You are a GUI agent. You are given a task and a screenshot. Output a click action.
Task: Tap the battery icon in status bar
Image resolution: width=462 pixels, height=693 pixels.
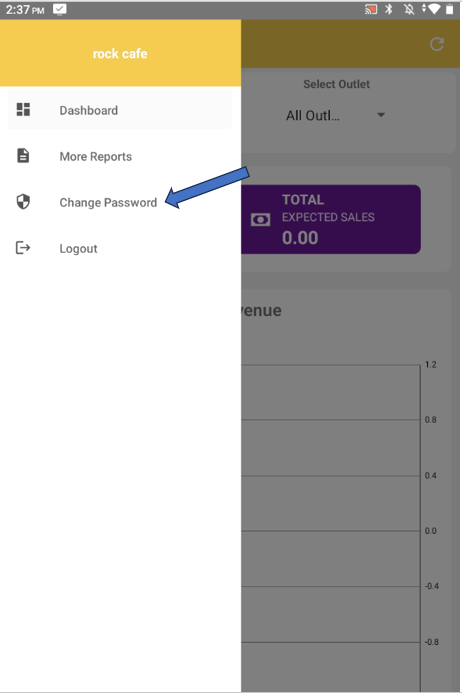point(449,9)
